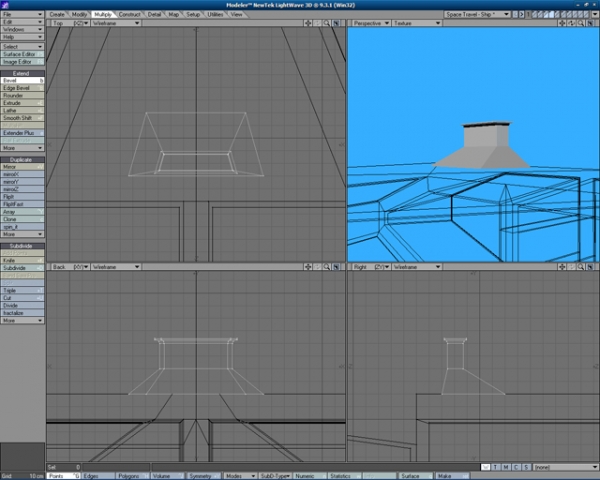Click the previous layer bank arrow

[515, 14]
